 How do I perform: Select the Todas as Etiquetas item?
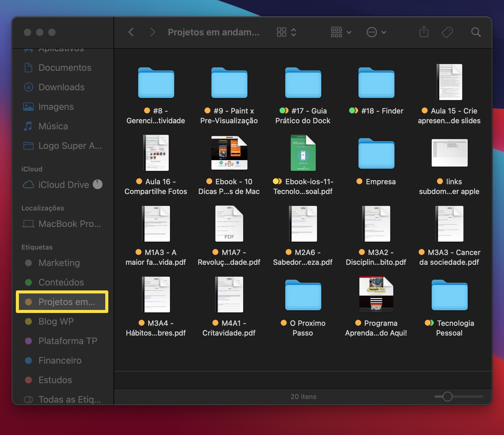pyautogui.click(x=69, y=399)
